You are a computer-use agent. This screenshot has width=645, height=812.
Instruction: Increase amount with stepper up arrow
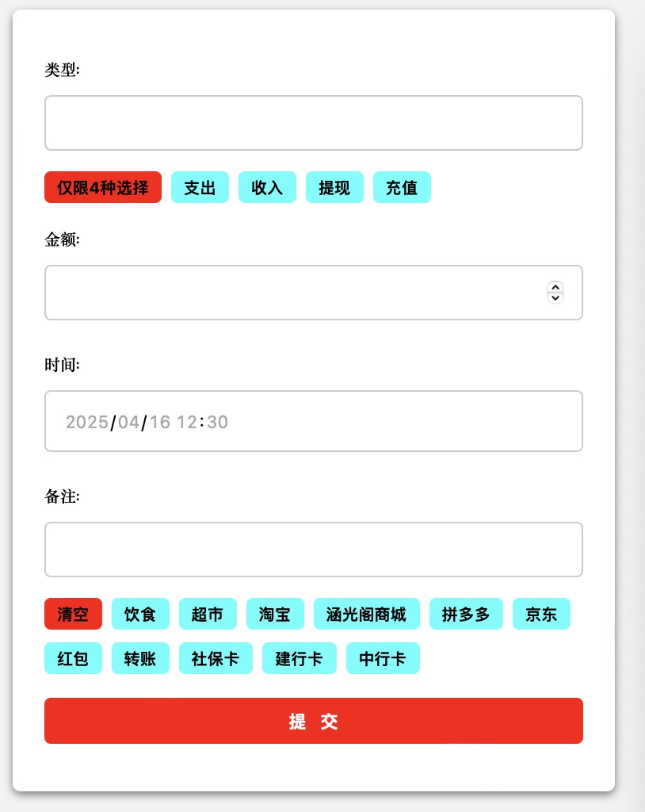click(x=555, y=287)
